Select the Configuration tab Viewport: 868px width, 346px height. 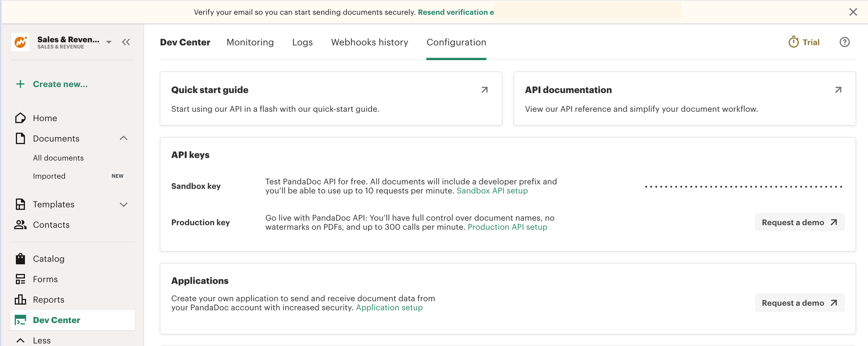pos(456,42)
